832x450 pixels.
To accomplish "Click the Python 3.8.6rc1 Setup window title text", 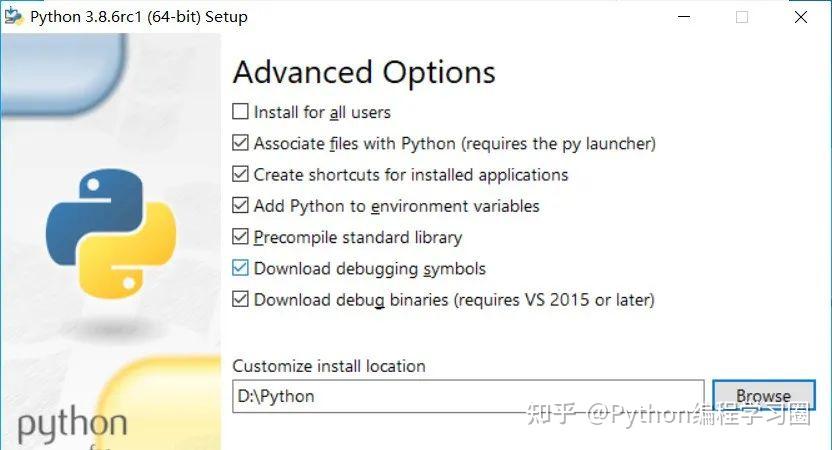I will pos(139,16).
